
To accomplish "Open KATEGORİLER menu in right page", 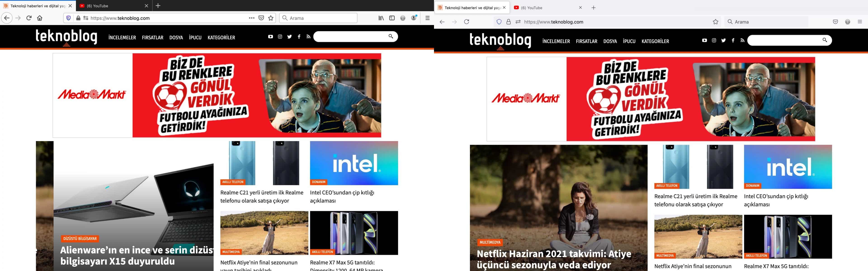I will click(655, 41).
